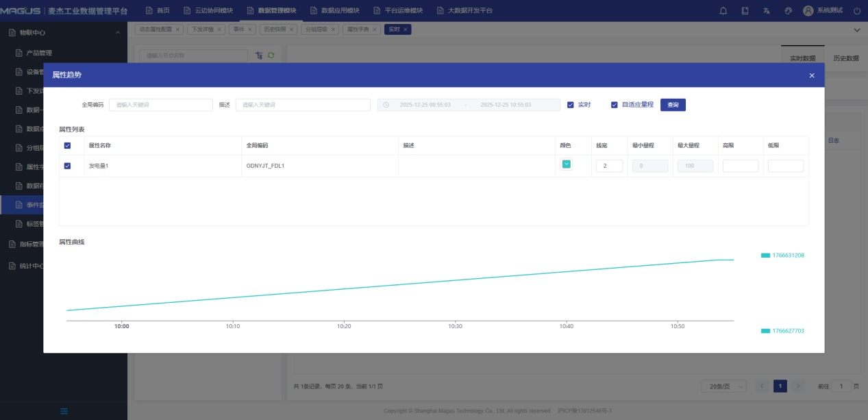Toggle the 自适应量程 checkbox
Screen dimensions: 868x420
(x=615, y=105)
